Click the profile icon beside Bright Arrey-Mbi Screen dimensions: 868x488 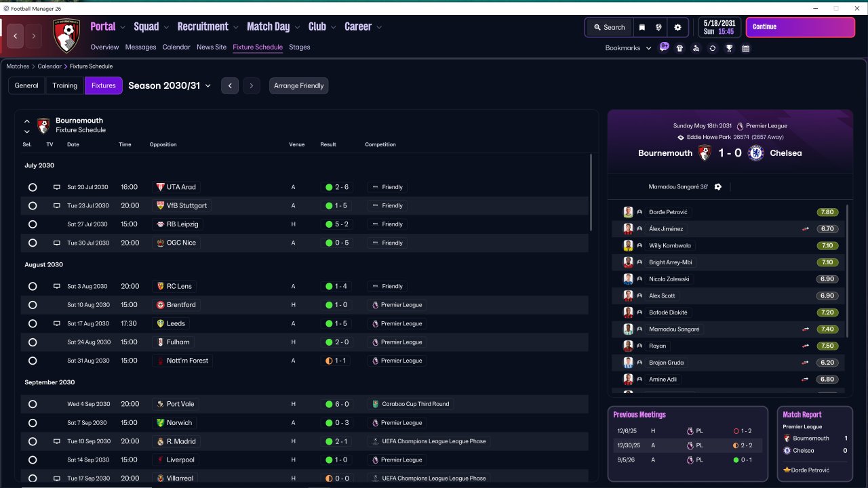tap(639, 262)
